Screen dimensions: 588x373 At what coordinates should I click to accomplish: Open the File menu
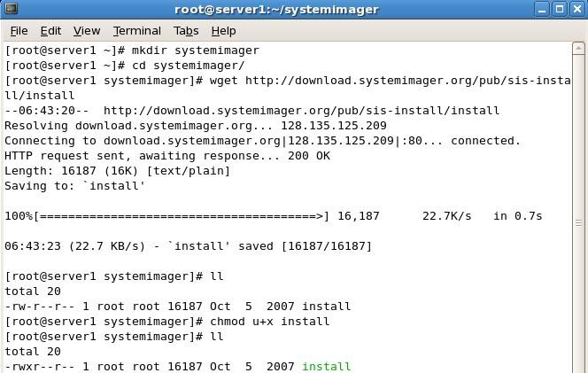pyautogui.click(x=19, y=31)
